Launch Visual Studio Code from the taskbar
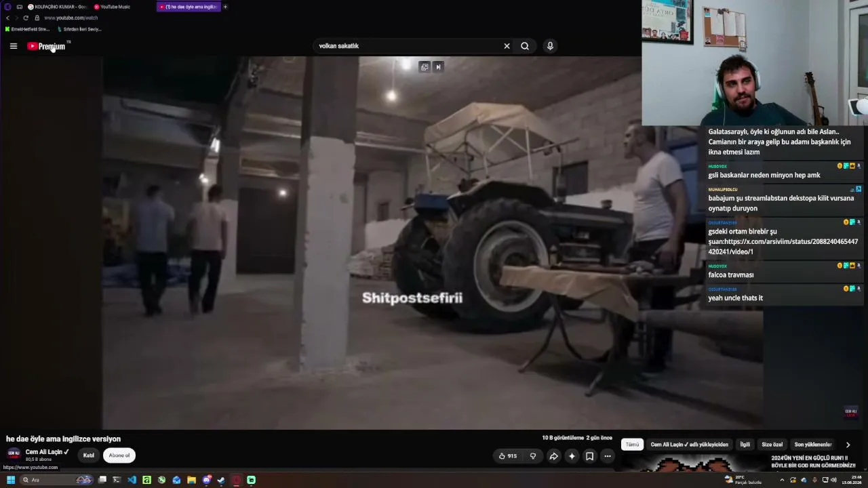 tap(132, 480)
